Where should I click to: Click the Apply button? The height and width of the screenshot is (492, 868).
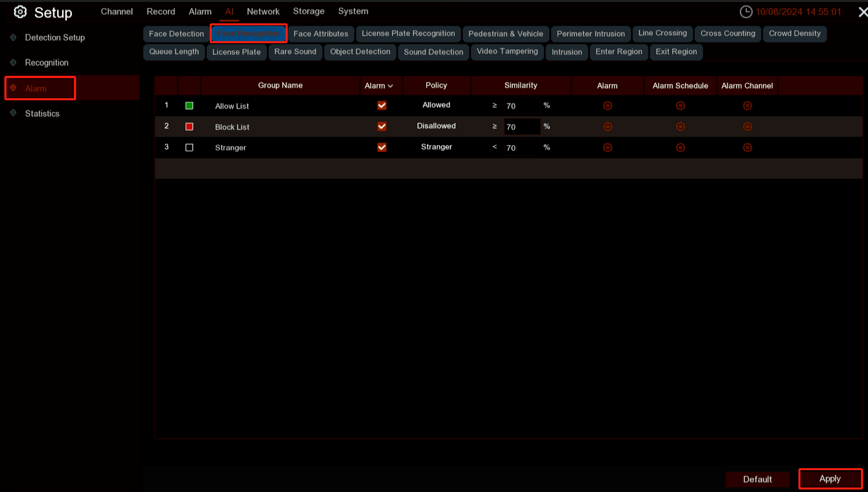[x=830, y=479]
